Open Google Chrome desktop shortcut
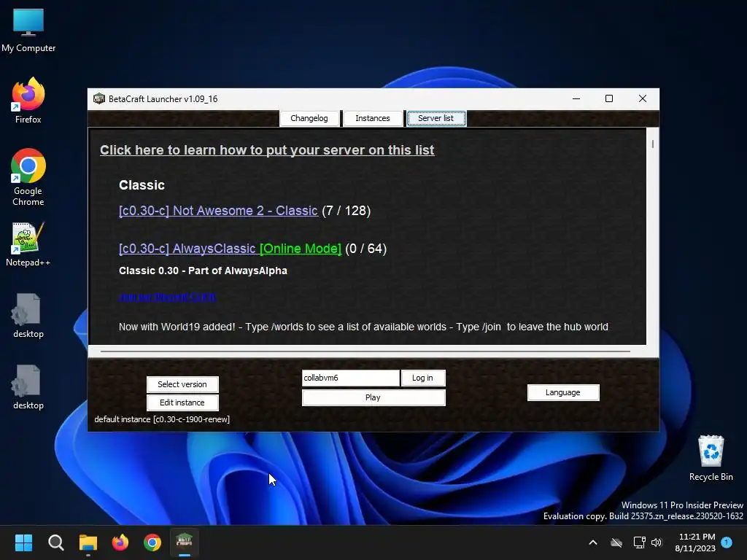This screenshot has height=560, width=747. point(28,177)
